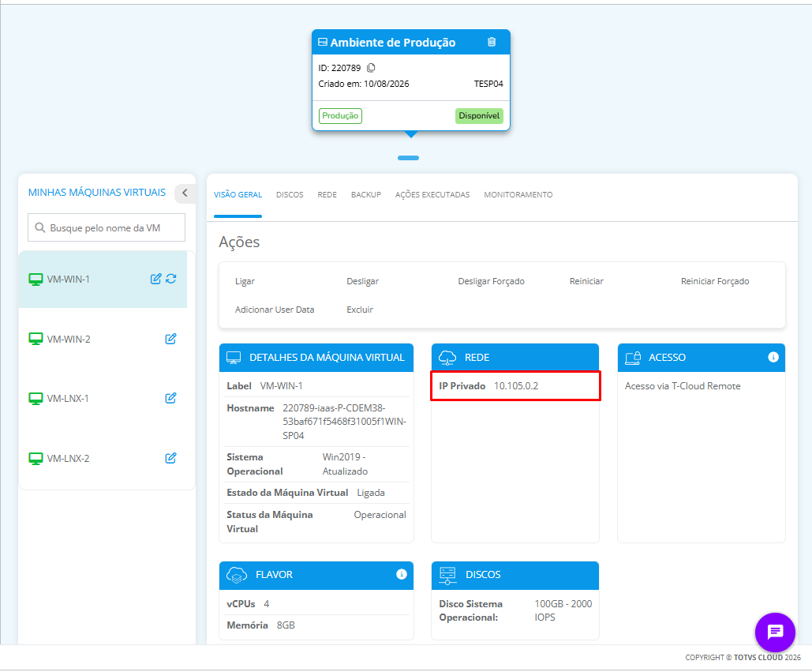Show info for the Flavor card
This screenshot has width=812, height=672.
(x=402, y=574)
